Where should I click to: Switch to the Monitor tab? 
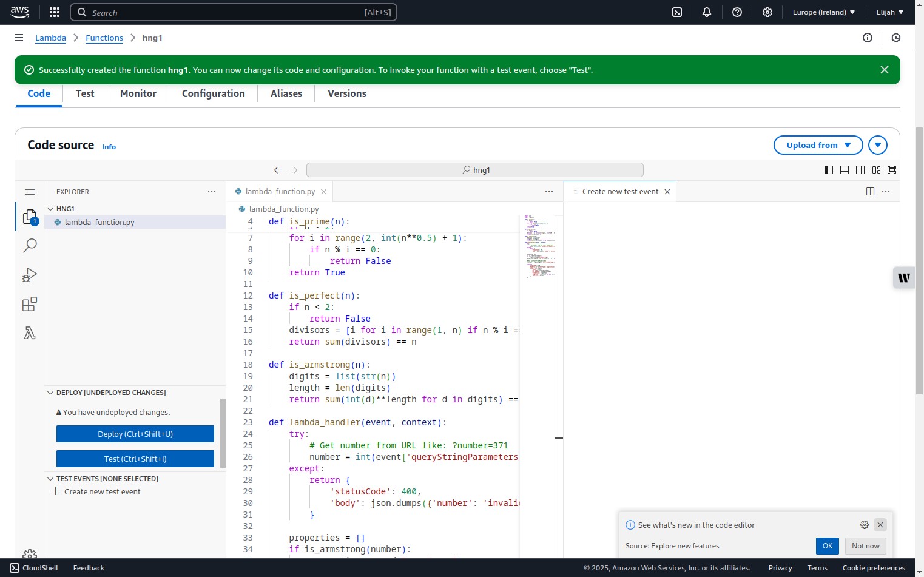tap(138, 93)
